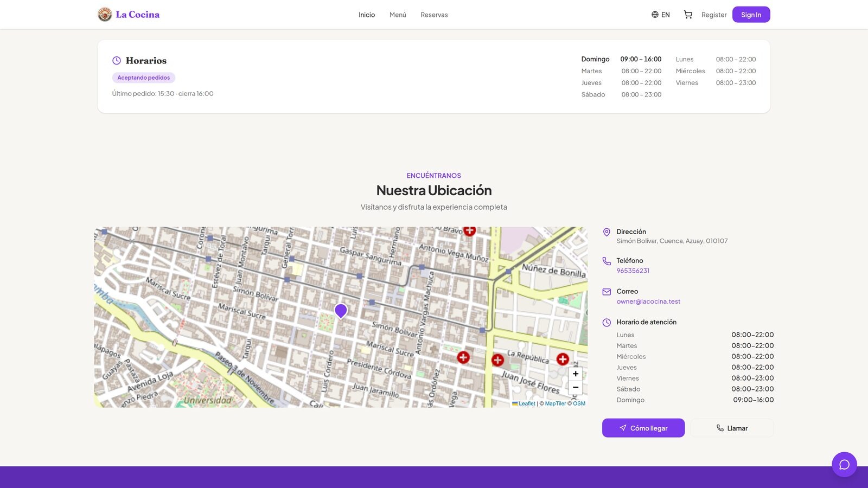Zoom out on the map

point(576,387)
